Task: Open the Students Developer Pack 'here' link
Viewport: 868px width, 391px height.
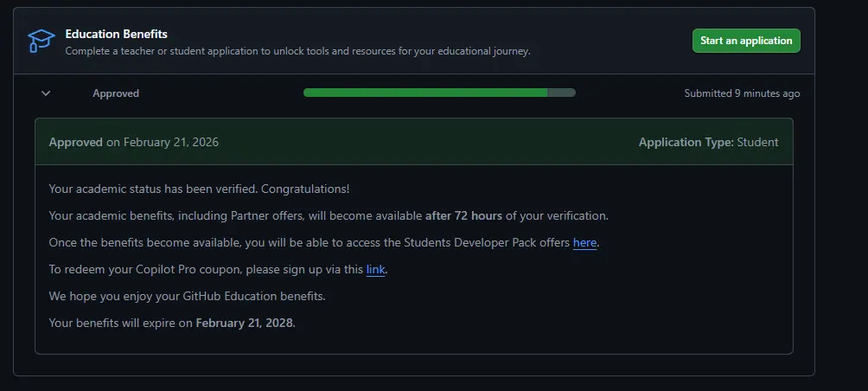Action: tap(584, 242)
